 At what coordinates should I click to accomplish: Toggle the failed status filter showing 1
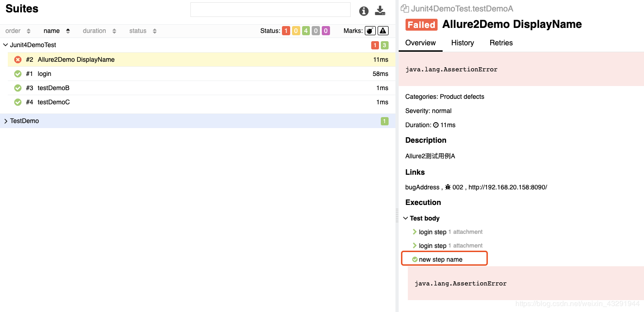click(x=286, y=31)
